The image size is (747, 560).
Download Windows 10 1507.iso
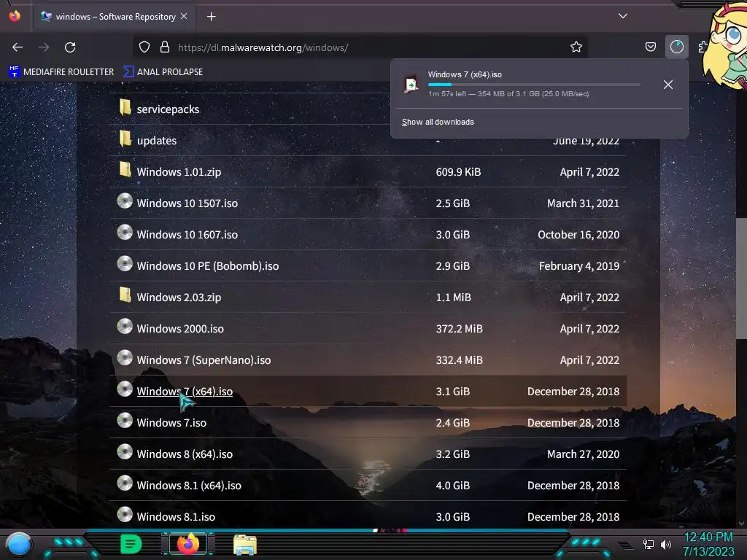(x=187, y=203)
